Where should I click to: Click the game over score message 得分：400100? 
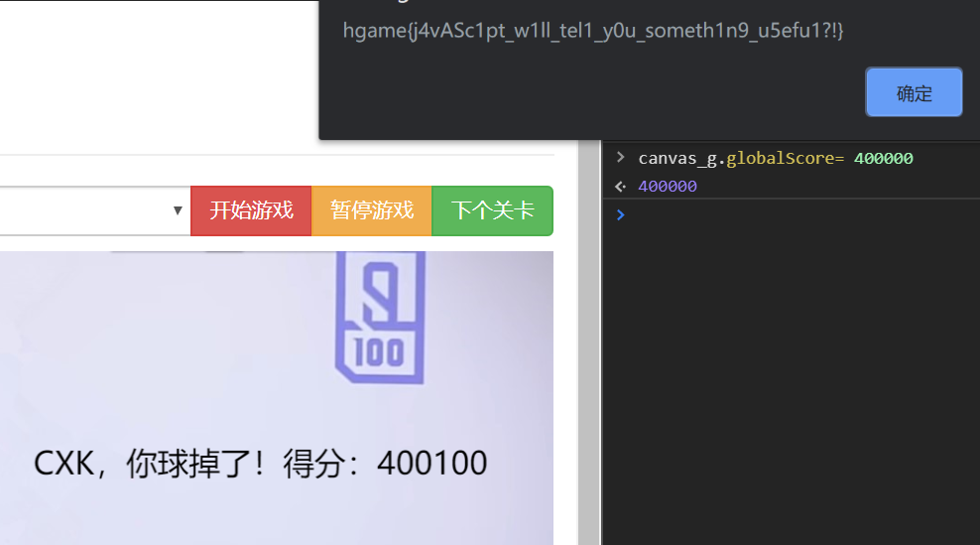point(260,464)
